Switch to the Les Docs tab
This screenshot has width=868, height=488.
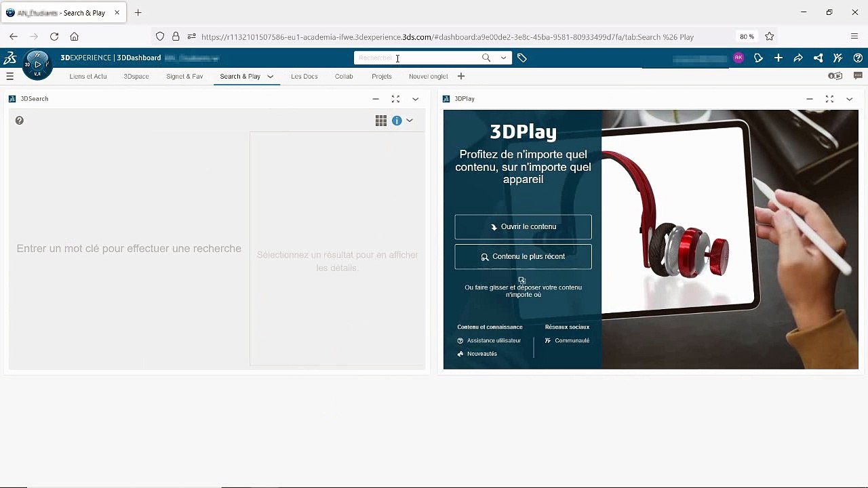point(304,77)
